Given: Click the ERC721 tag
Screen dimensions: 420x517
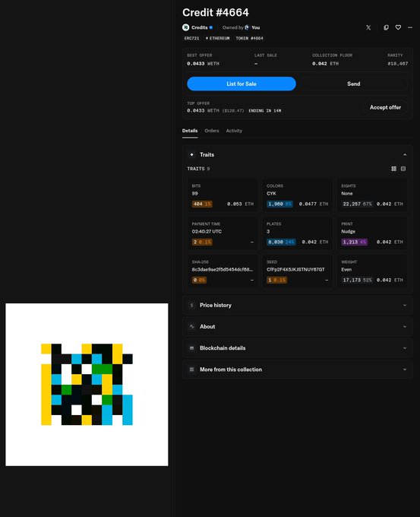Looking at the screenshot, I should [191, 38].
